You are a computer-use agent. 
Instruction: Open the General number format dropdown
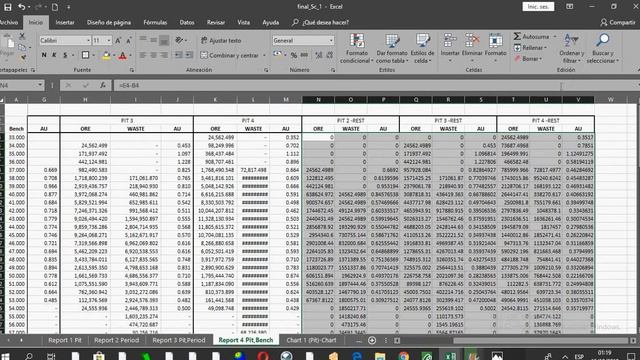point(331,40)
